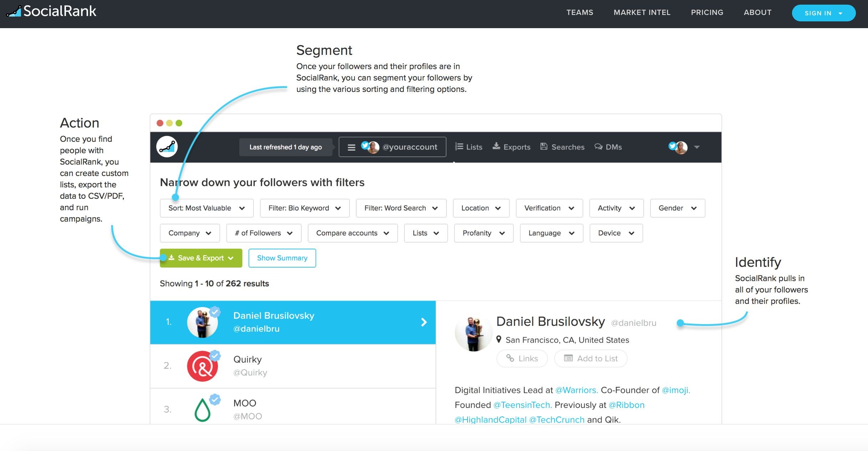Open the Sort: Most Valuable dropdown
The width and height of the screenshot is (868, 451).
(x=206, y=208)
